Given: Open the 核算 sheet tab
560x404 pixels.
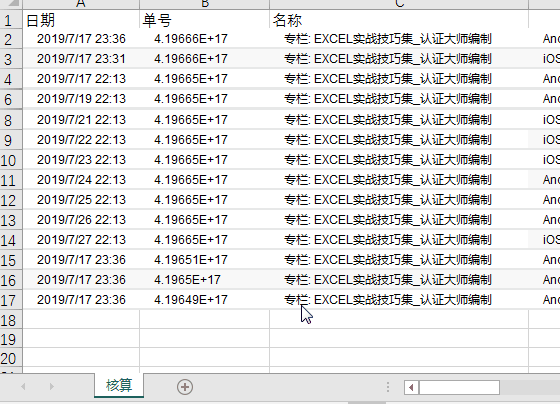Looking at the screenshot, I should 119,385.
